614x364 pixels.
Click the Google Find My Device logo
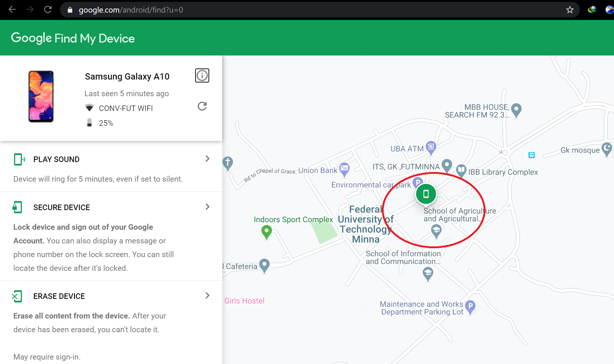point(73,38)
